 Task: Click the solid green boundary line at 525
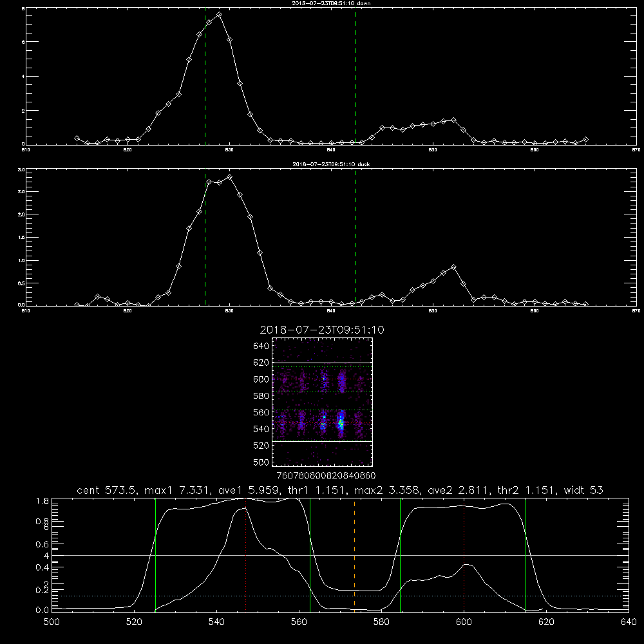tap(155, 554)
